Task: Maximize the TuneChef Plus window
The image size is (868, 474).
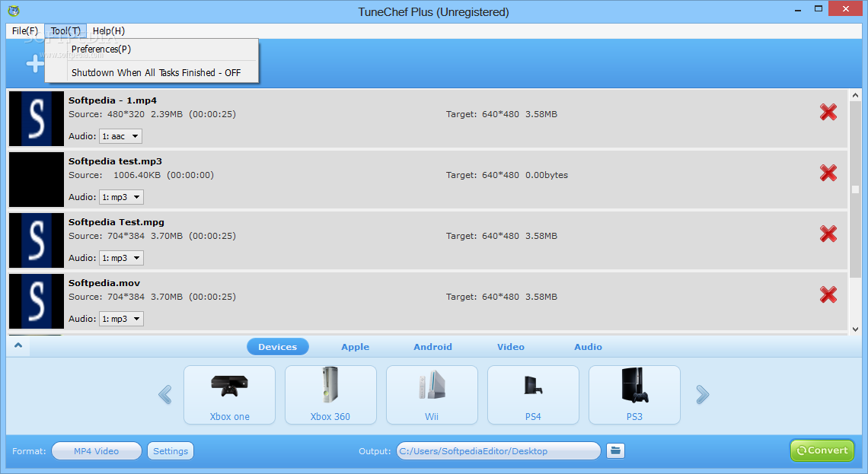Action: [819, 9]
